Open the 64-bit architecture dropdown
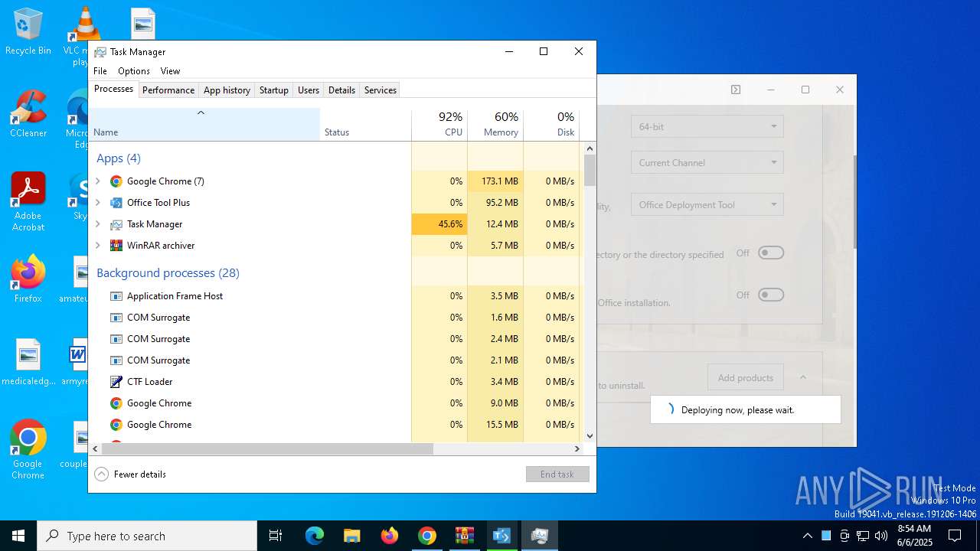Image resolution: width=980 pixels, height=551 pixels. [707, 126]
